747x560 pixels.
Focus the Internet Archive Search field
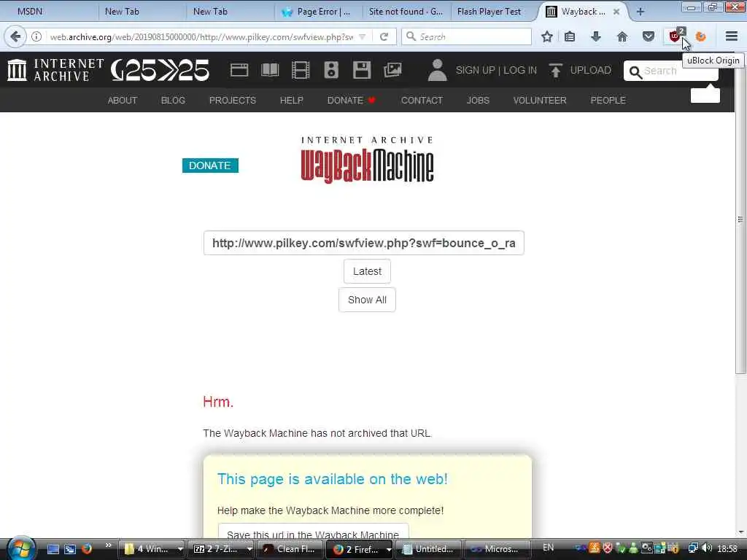(671, 71)
